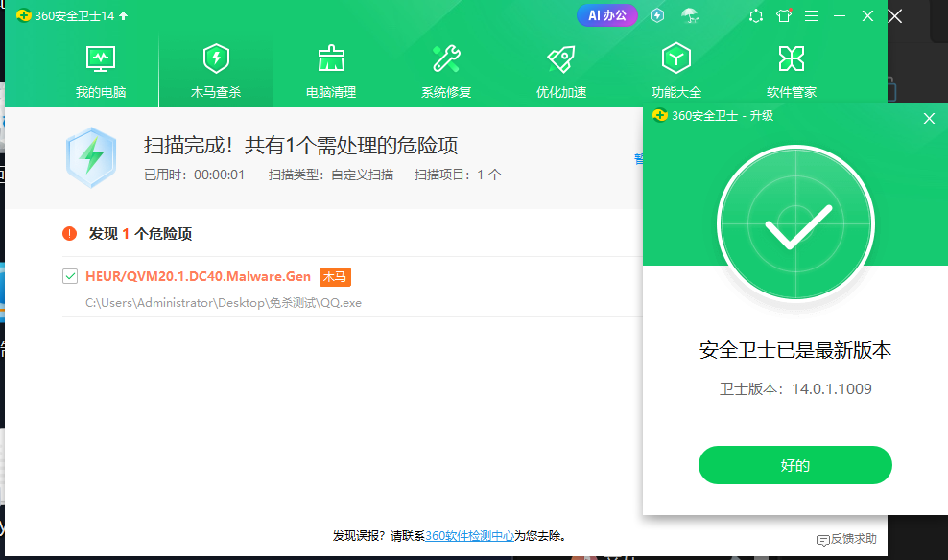This screenshot has width=948, height=560.
Task: Open 系统修复 wrench tools icon
Action: click(x=446, y=59)
